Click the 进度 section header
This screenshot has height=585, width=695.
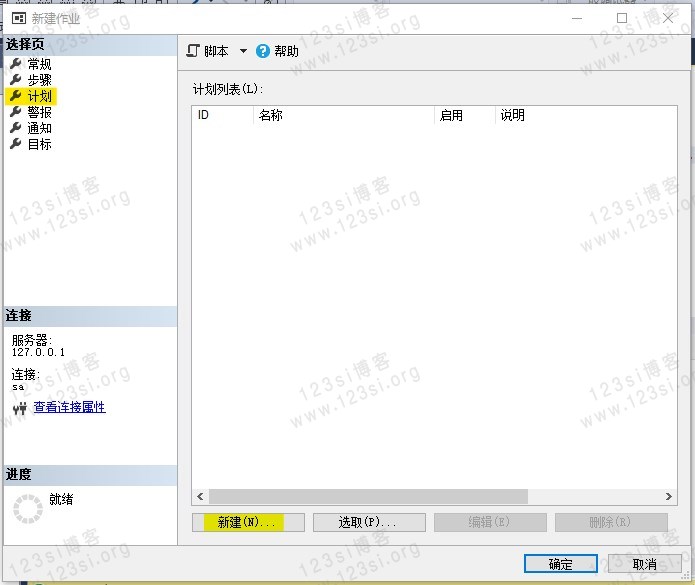click(x=90, y=475)
